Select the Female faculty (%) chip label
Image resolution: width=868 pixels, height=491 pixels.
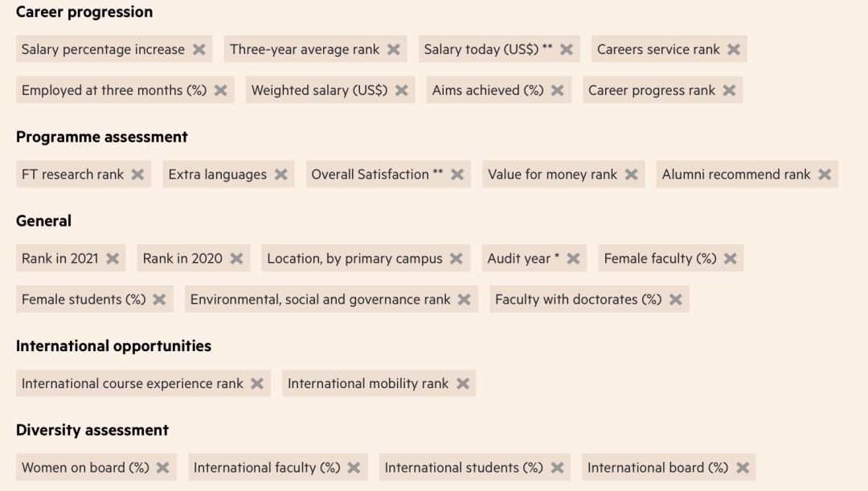(x=660, y=258)
